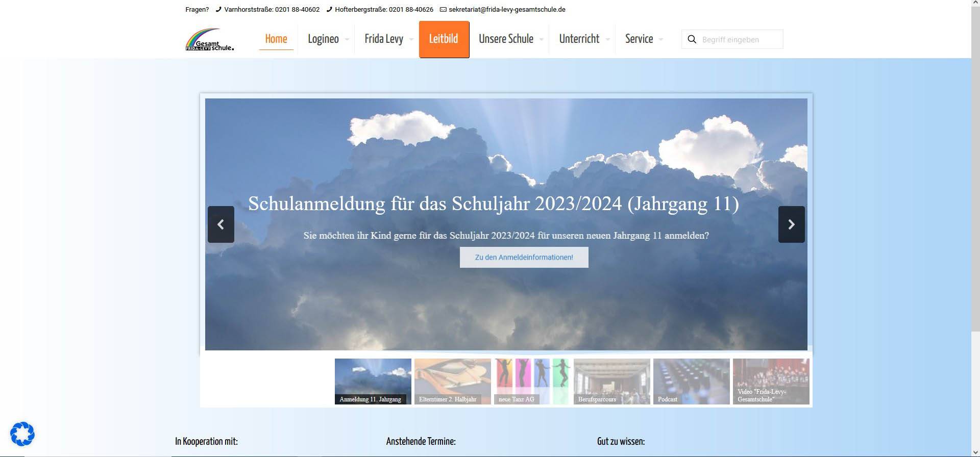The height and width of the screenshot is (457, 980).
Task: Expand the Frida Levy dropdown menu
Action: [411, 39]
